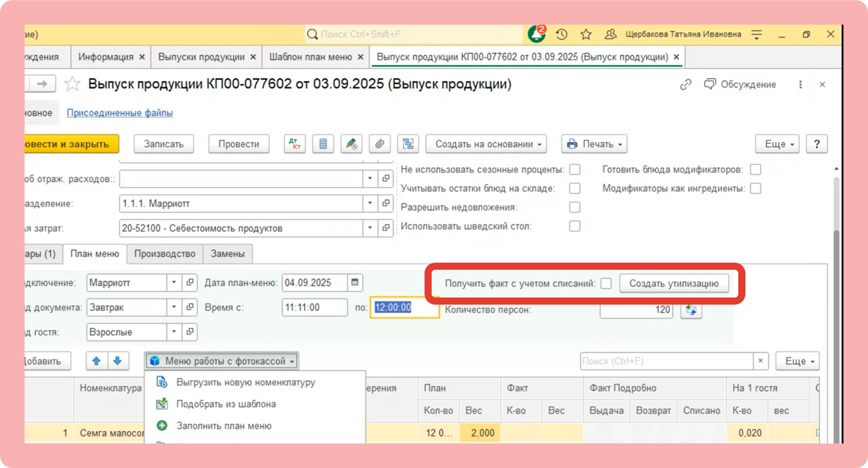This screenshot has width=868, height=468.
Task: Tick Получить факт с учетом списаний
Action: [606, 284]
